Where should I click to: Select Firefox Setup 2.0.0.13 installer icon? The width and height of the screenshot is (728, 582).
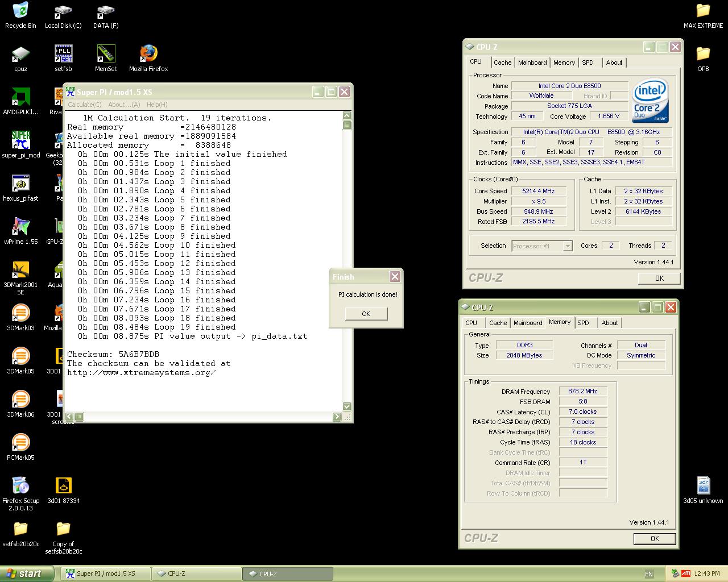pos(20,494)
